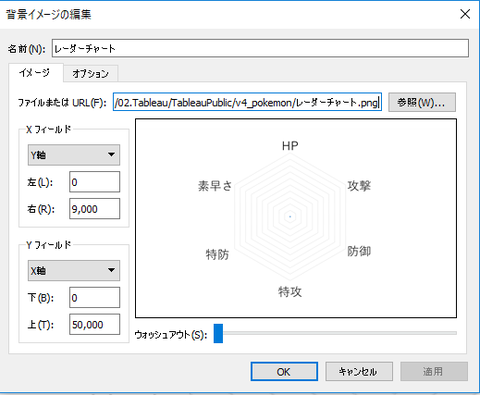This screenshot has width=480, height=395.
Task: Focus the ファイルまたは URL path field
Action: [247, 102]
